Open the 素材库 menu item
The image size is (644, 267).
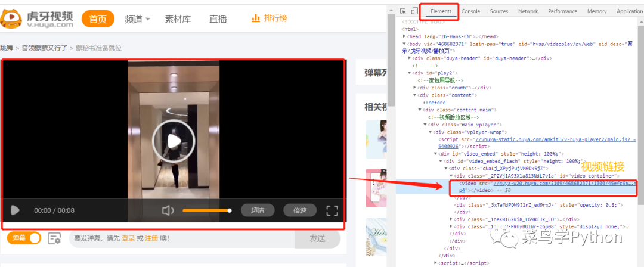pyautogui.click(x=178, y=19)
